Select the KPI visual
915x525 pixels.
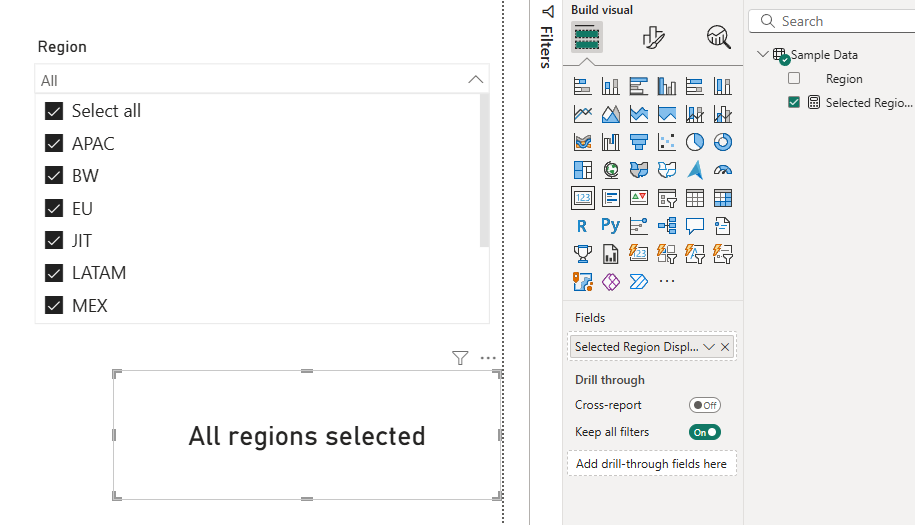pyautogui.click(x=638, y=198)
